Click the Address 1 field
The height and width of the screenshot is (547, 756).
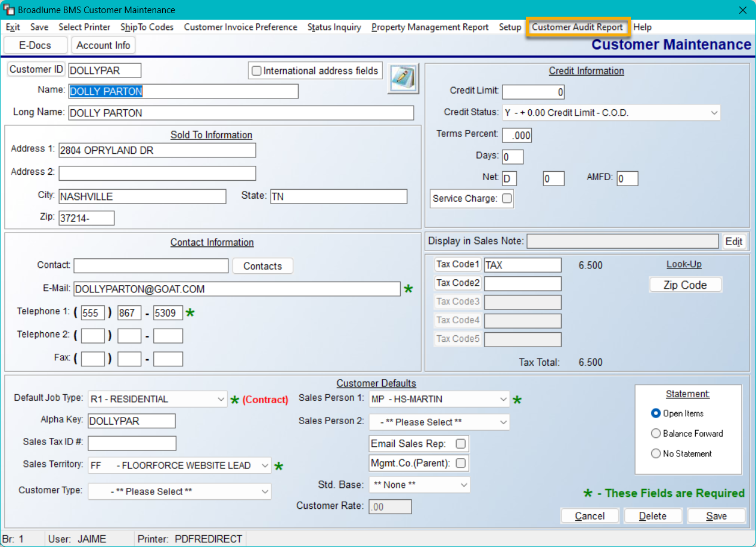point(157,150)
